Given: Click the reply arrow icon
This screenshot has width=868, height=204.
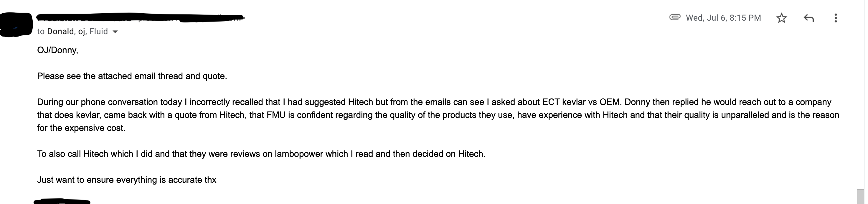Looking at the screenshot, I should 809,18.
